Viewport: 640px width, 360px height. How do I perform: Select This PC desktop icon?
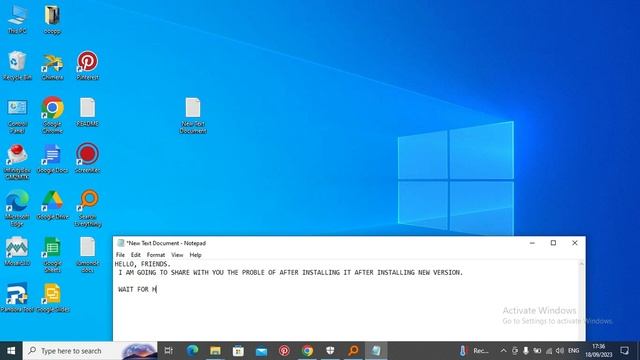tap(17, 20)
